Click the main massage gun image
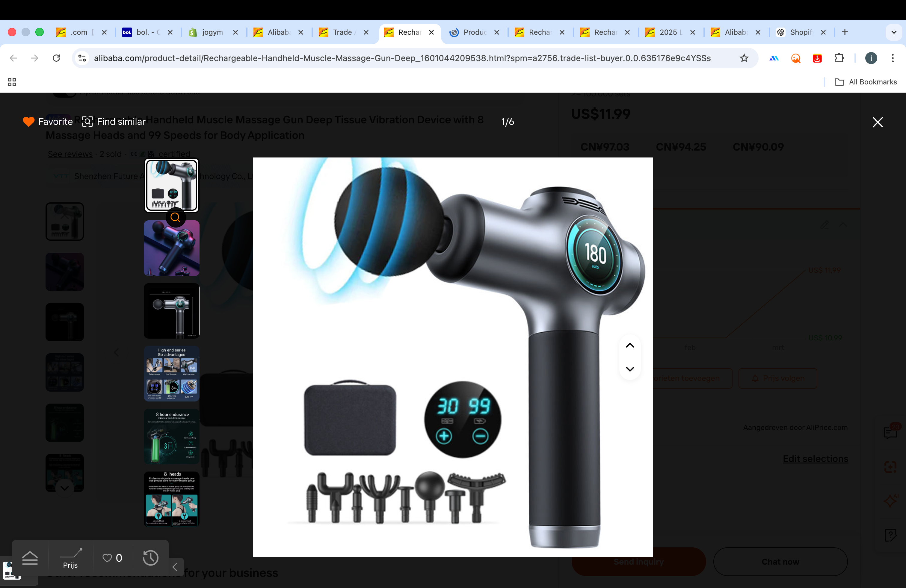The width and height of the screenshot is (906, 588). [x=453, y=357]
